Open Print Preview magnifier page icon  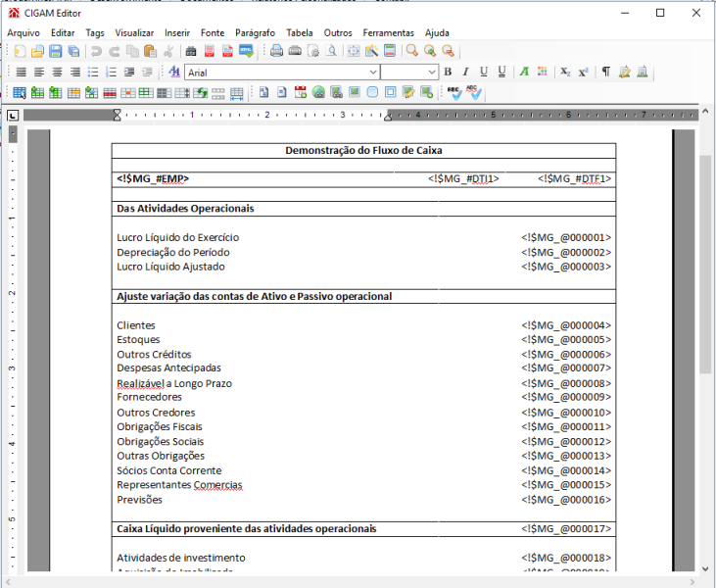click(x=331, y=51)
